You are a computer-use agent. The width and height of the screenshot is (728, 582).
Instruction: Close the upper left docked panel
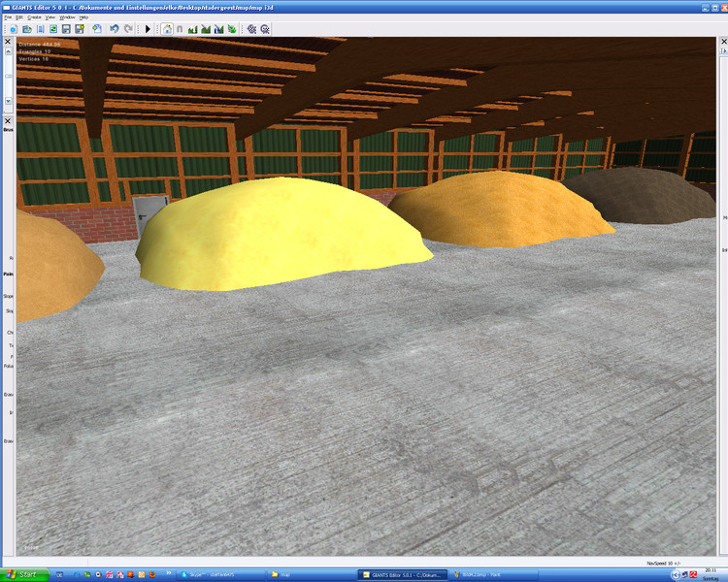pos(8,42)
